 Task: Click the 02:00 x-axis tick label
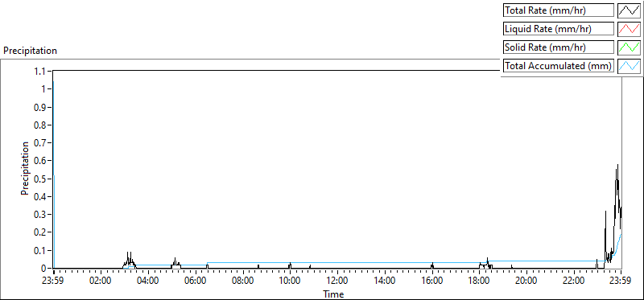point(101,282)
